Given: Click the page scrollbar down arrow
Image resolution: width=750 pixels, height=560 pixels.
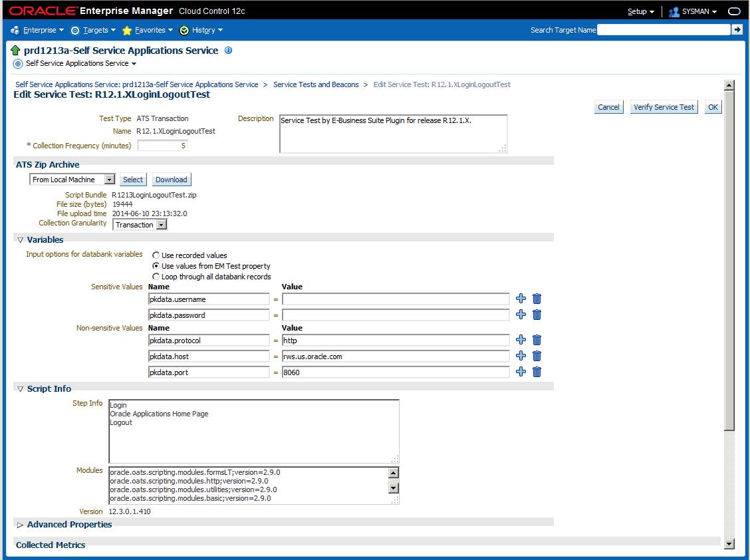Looking at the screenshot, I should pyautogui.click(x=729, y=543).
